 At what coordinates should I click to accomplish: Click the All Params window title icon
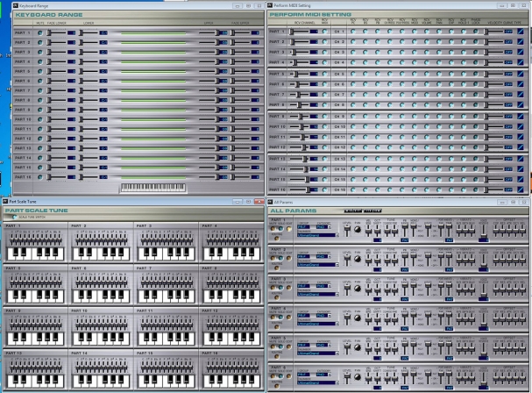[270, 202]
